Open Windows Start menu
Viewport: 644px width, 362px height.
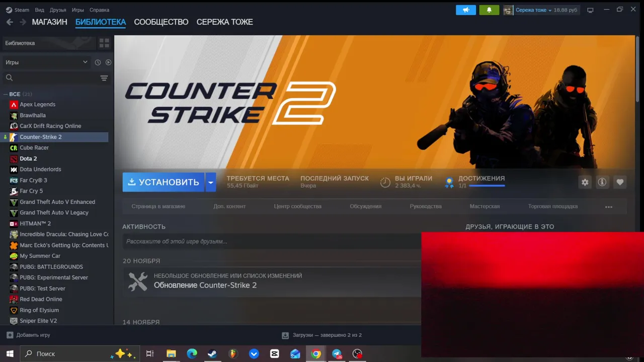coord(10,353)
